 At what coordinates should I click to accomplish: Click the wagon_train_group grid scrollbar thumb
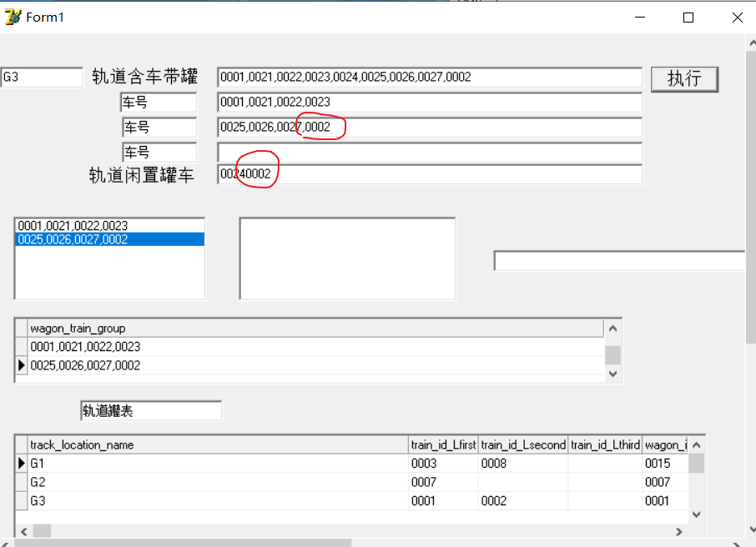tap(612, 356)
